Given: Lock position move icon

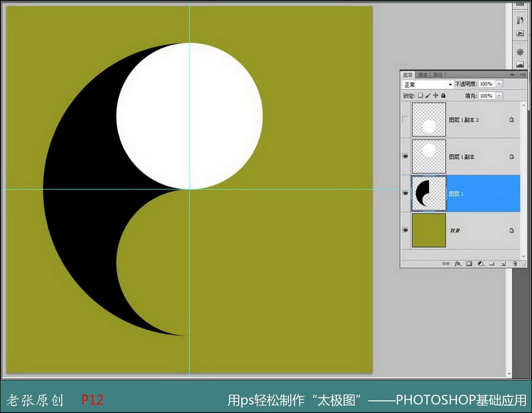Looking at the screenshot, I should tap(436, 95).
